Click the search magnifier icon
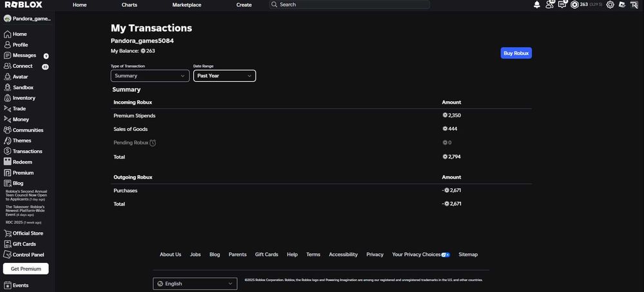The image size is (644, 292). coord(274,5)
